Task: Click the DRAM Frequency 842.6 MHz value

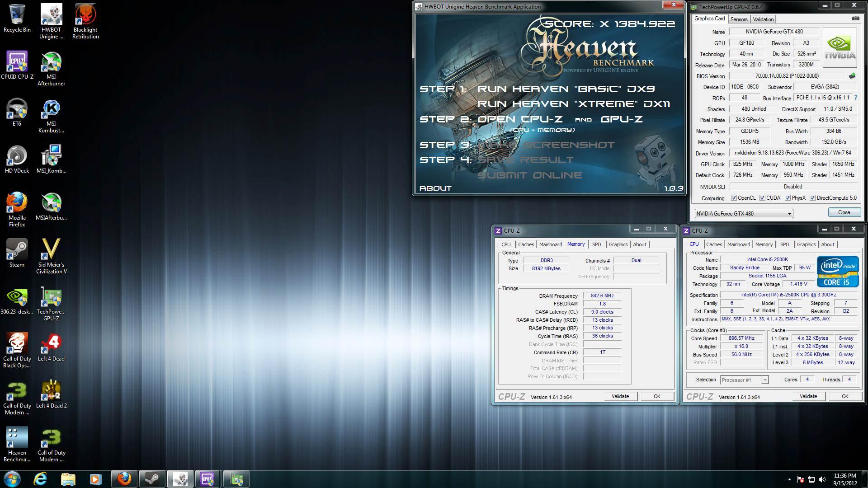Action: 602,296
